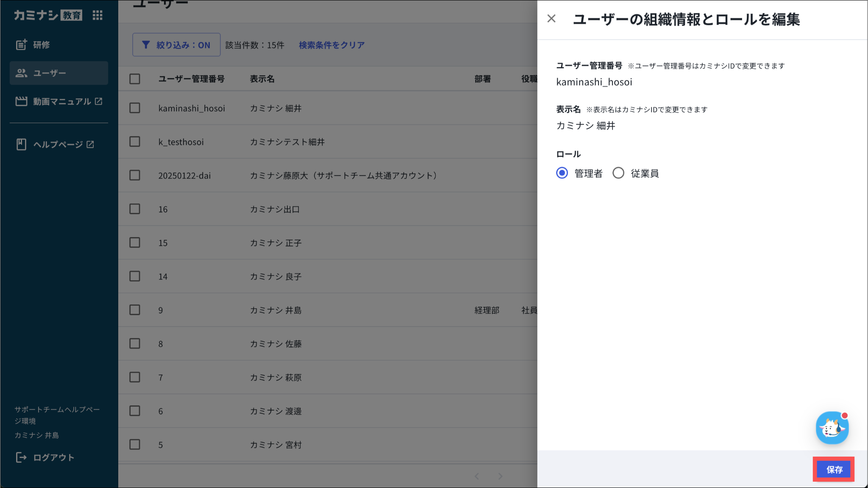This screenshot has width=868, height=488.
Task: Go to previous page chevron
Action: click(477, 476)
